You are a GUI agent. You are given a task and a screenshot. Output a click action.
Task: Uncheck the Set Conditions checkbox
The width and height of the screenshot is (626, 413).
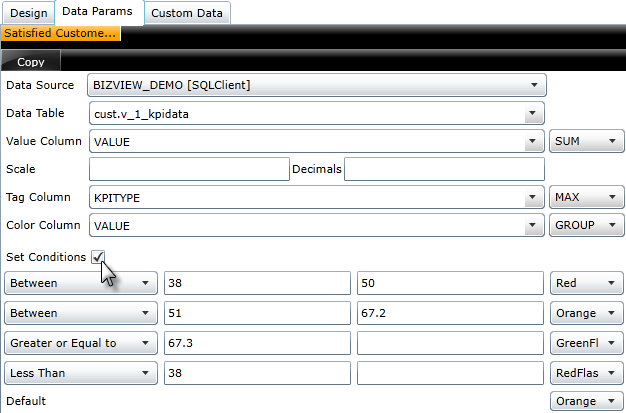98,257
